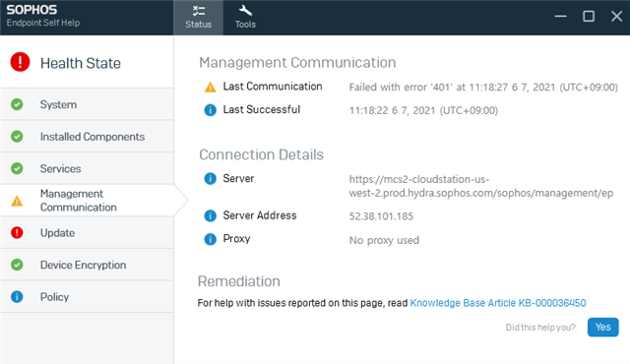
Task: Click the info icon next to Last Successful
Action: coord(210,110)
